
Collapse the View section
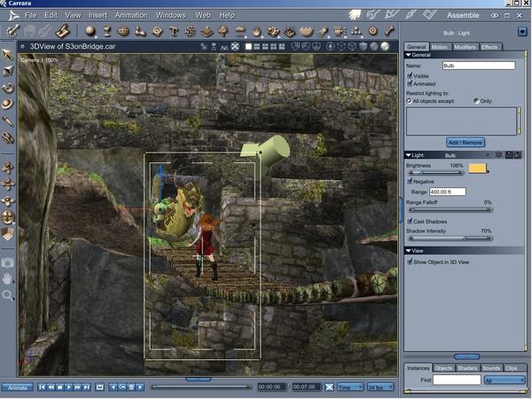(x=409, y=251)
